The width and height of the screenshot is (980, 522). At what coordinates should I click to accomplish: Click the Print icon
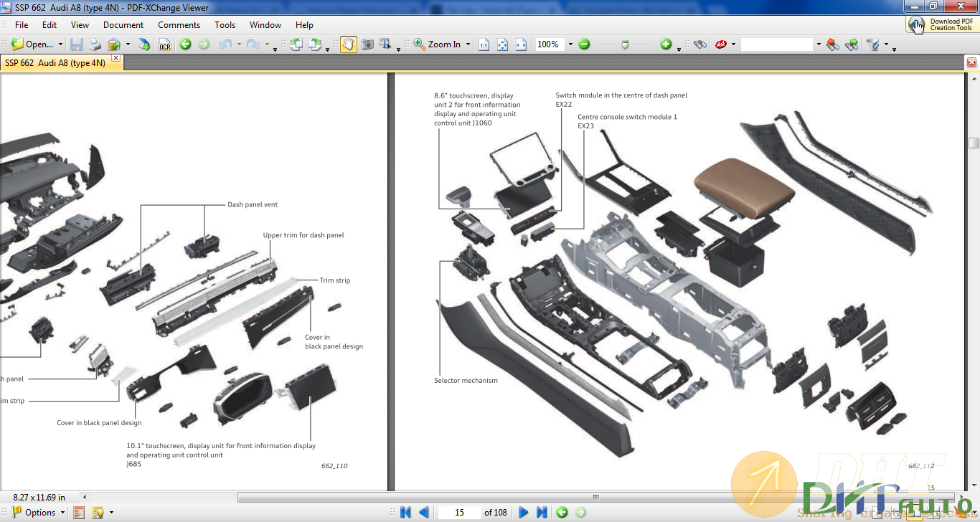coord(95,44)
